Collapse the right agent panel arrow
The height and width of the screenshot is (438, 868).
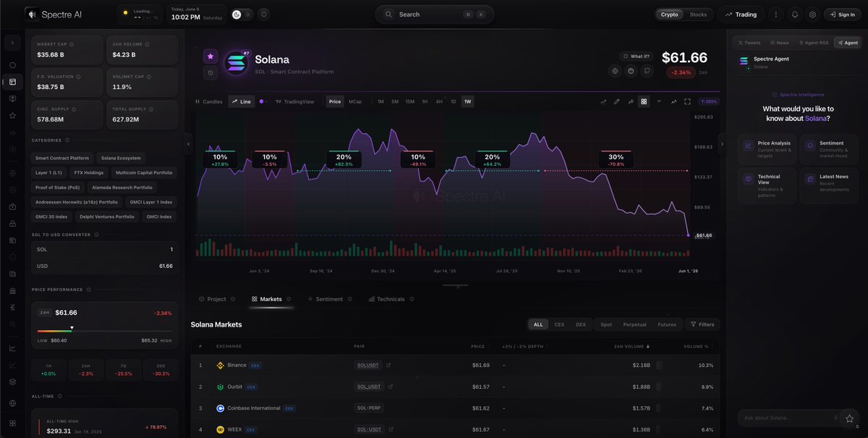coord(721,143)
